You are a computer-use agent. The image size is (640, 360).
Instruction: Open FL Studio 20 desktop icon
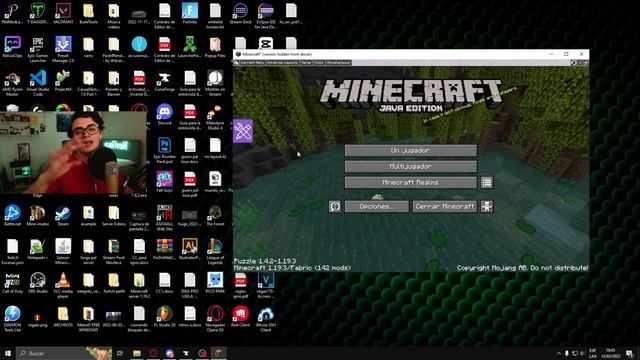click(x=164, y=317)
